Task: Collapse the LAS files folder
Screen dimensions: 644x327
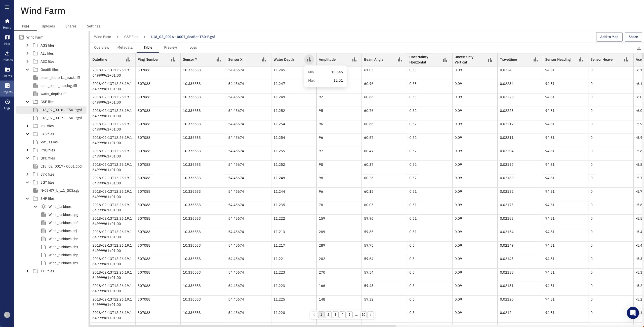Action: [x=27, y=134]
